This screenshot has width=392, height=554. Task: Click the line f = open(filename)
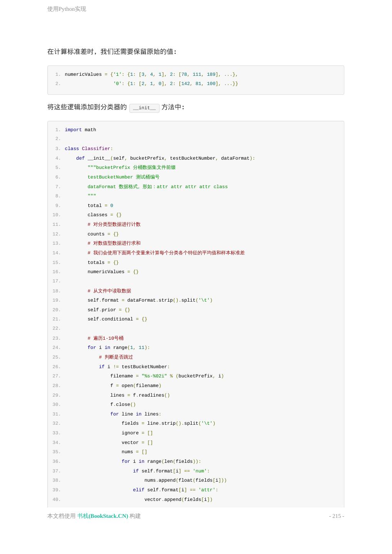tap(136, 385)
